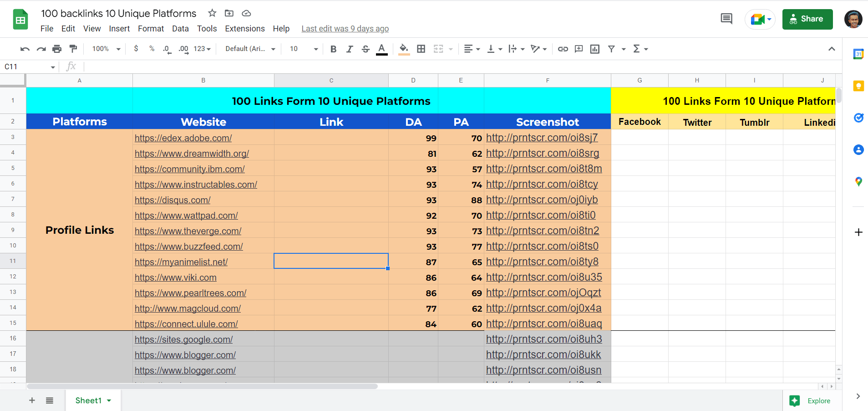
Task: Toggle strikethrough formatting
Action: coord(365,49)
